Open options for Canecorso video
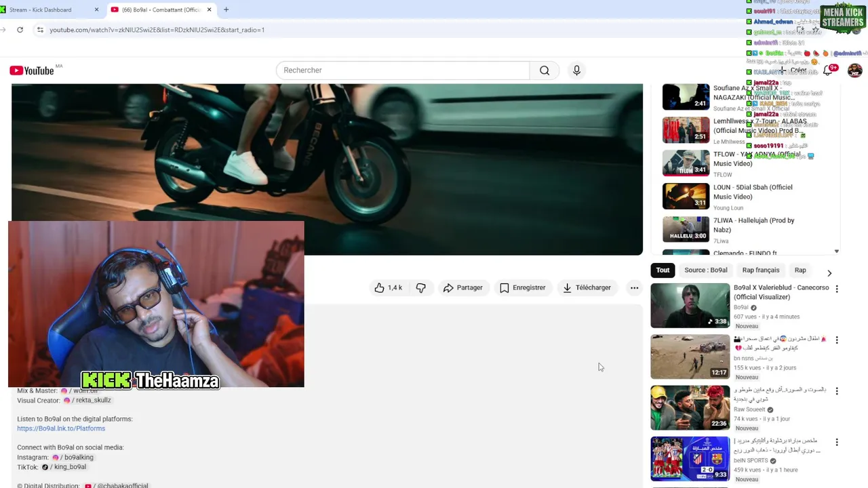 point(836,289)
